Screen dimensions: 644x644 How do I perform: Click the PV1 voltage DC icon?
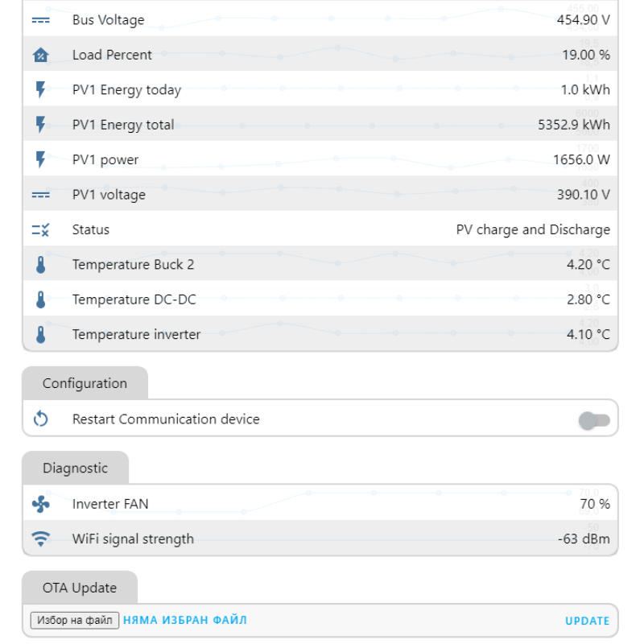(40, 195)
